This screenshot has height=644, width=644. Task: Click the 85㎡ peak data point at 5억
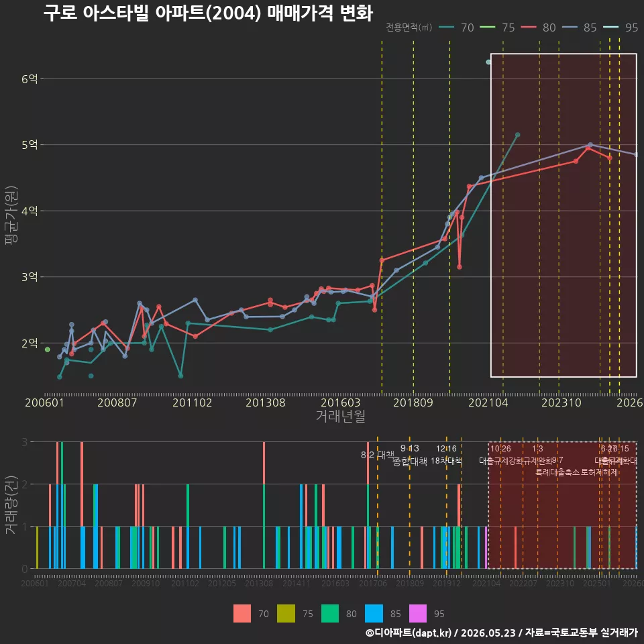(590, 145)
